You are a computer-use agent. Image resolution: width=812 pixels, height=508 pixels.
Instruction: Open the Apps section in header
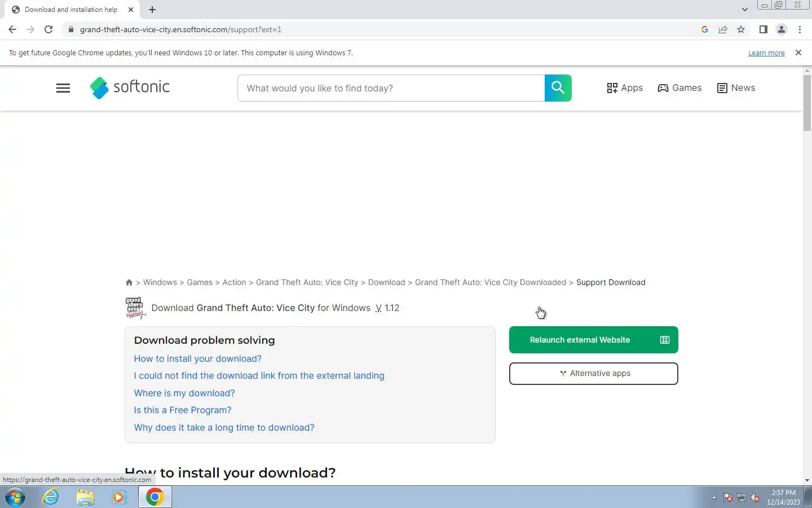[625, 88]
